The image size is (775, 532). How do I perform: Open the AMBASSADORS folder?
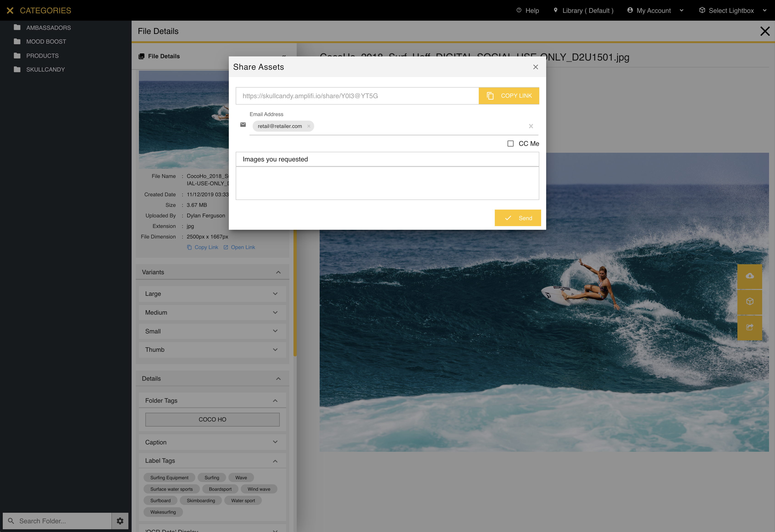[42, 28]
